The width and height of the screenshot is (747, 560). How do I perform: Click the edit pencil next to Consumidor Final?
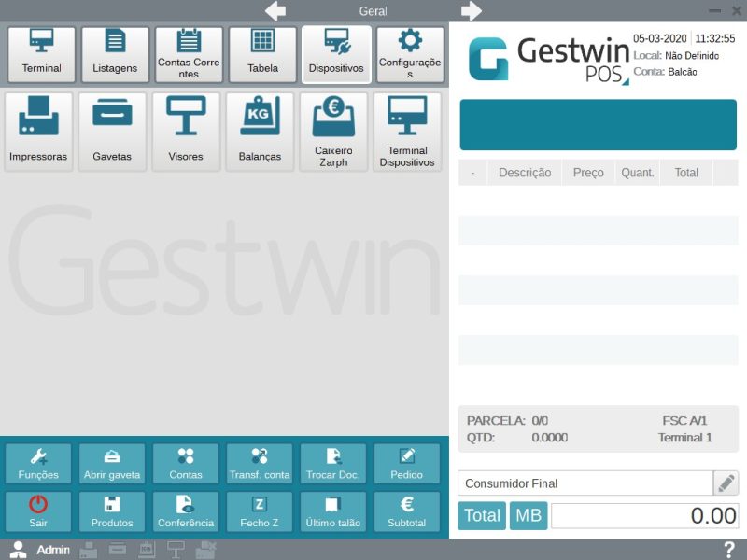pyautogui.click(x=726, y=483)
